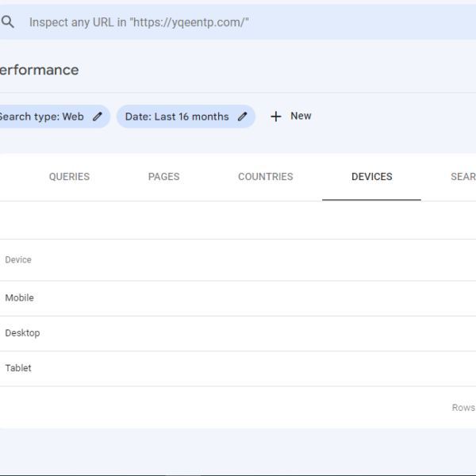Select the Tablet device row
This screenshot has height=476, width=476.
(238, 369)
